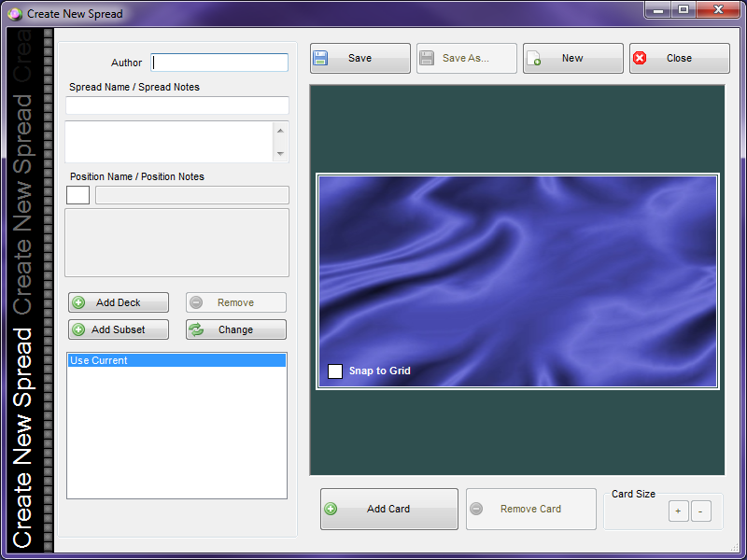Click the red Close X icon
Screen dimensions: 747x560
pyautogui.click(x=640, y=58)
